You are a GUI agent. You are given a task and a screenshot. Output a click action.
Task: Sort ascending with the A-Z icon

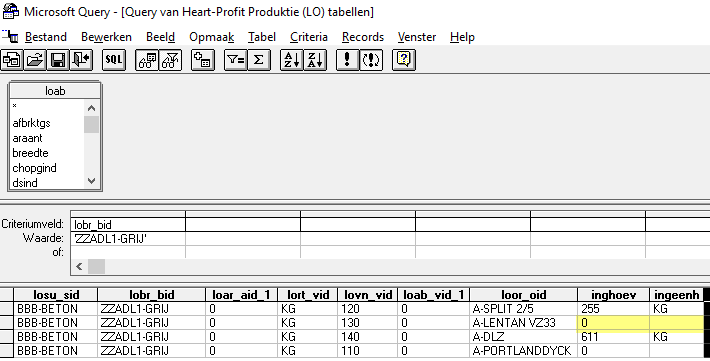292,60
